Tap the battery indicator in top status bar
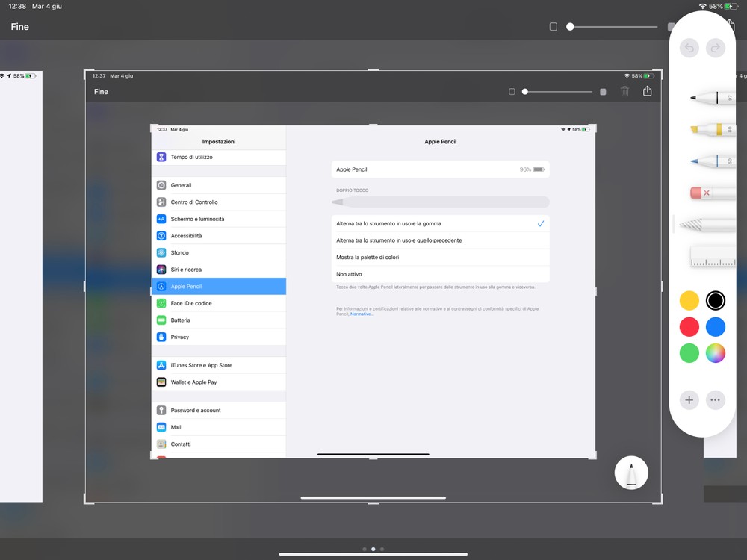 [x=730, y=6]
